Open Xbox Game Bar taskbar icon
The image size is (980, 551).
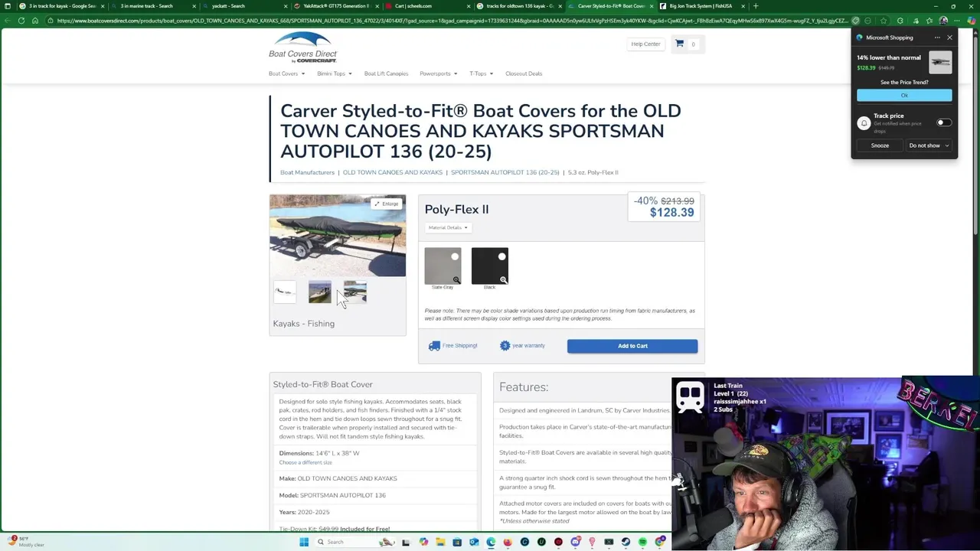(609, 542)
